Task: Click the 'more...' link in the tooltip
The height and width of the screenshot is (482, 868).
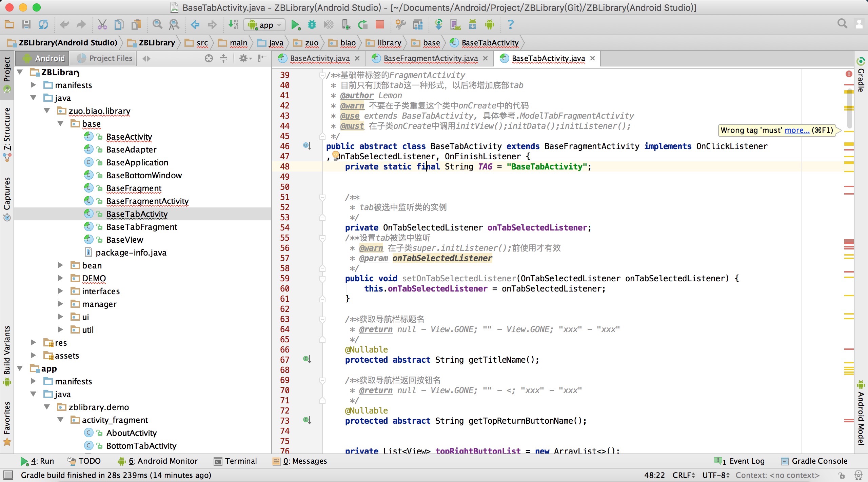Action: (x=797, y=130)
